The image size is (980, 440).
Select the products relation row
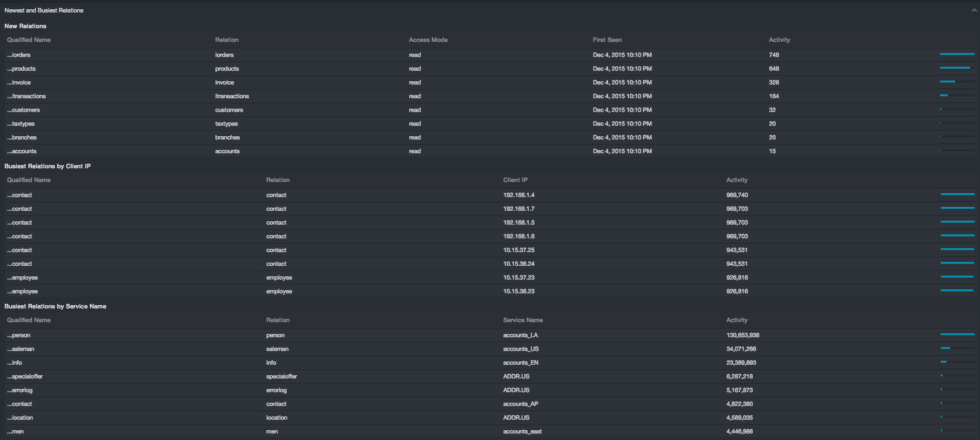(227, 69)
